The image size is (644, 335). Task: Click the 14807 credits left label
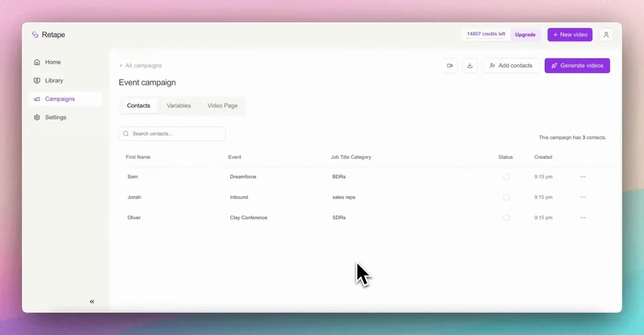(486, 34)
